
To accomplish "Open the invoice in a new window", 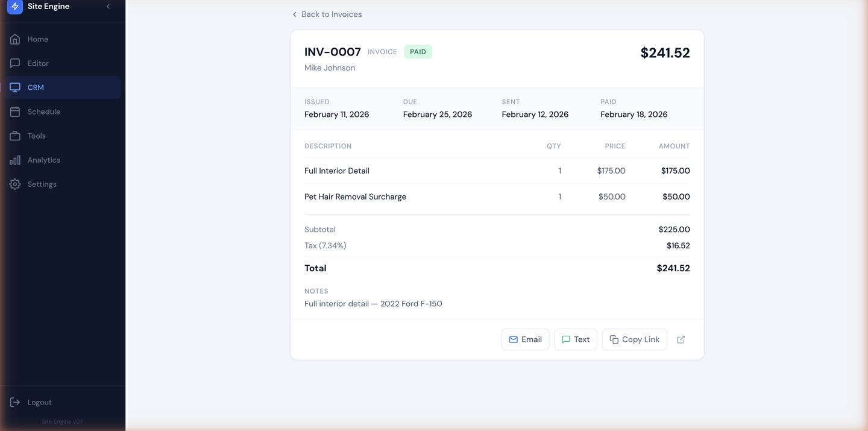I will pyautogui.click(x=680, y=339).
